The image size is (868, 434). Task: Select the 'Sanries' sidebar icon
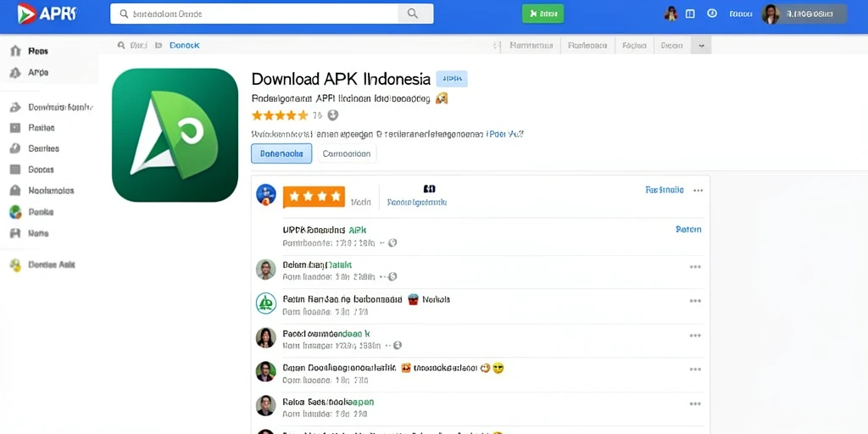(x=15, y=148)
